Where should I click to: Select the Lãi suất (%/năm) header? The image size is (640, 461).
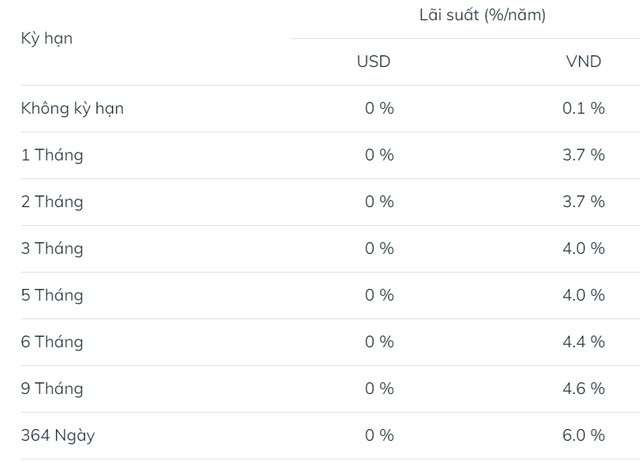(482, 15)
